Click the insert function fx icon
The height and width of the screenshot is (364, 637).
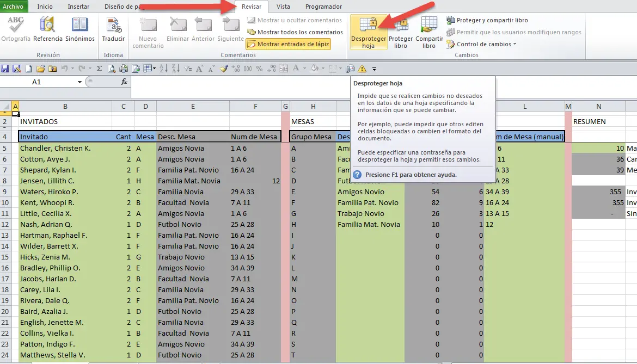pyautogui.click(x=124, y=82)
